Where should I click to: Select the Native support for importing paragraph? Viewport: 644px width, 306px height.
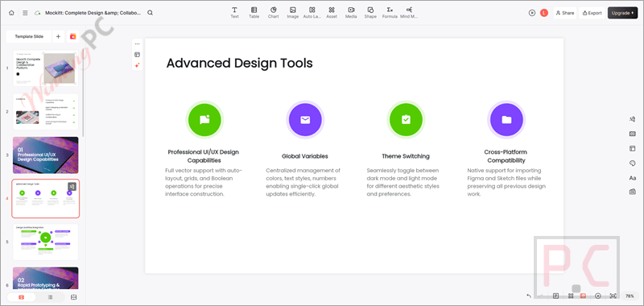pos(506,182)
